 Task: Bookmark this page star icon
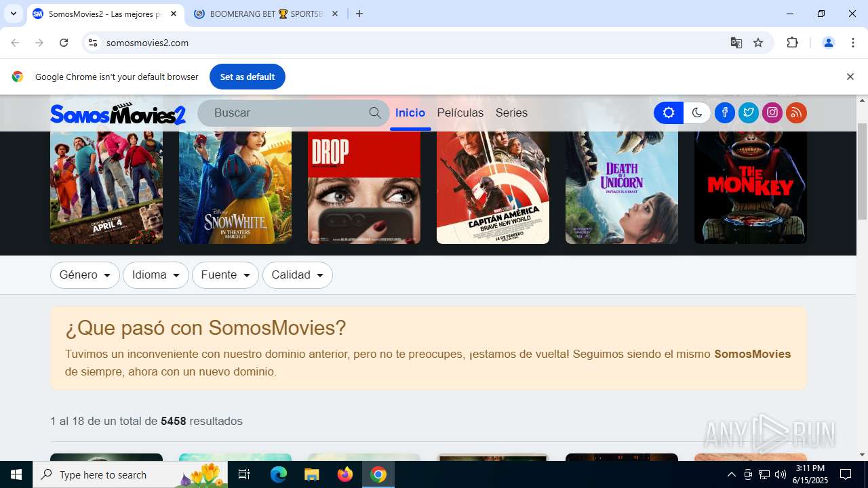(758, 43)
